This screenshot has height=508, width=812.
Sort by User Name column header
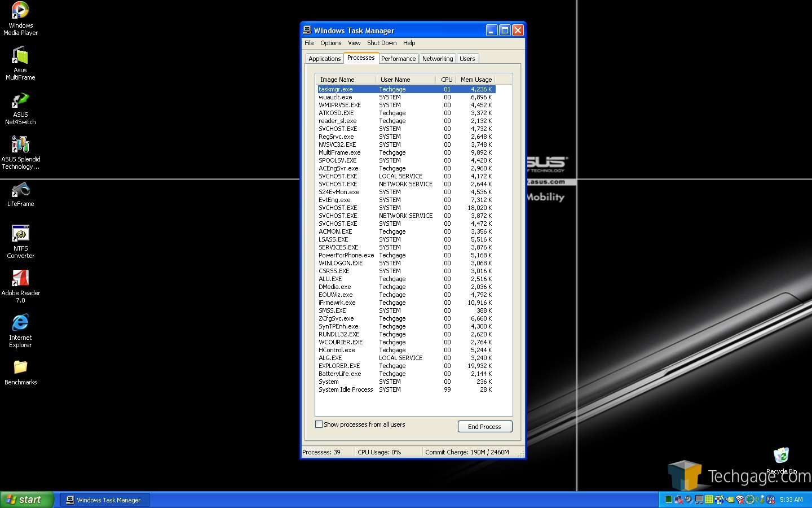pyautogui.click(x=405, y=80)
